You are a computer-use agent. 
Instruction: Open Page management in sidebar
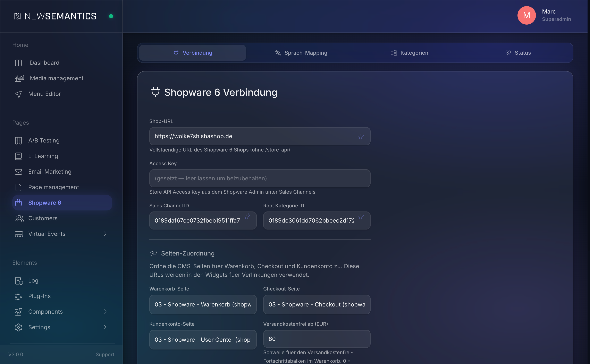tap(62, 187)
